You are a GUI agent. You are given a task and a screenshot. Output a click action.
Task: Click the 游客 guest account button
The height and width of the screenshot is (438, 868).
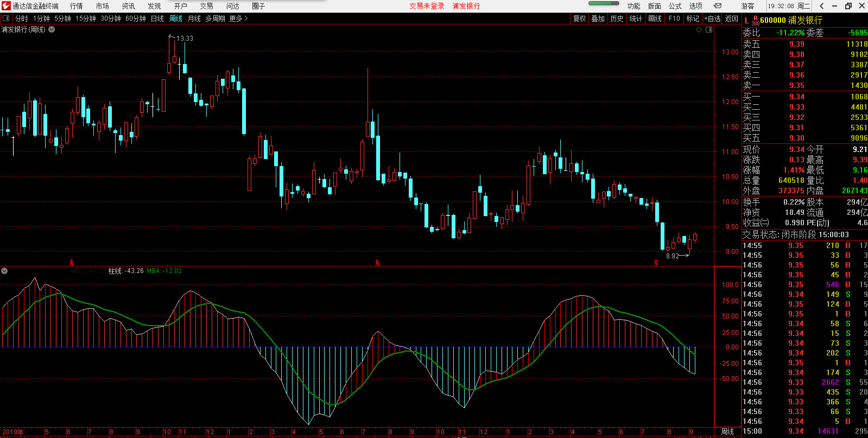(748, 6)
